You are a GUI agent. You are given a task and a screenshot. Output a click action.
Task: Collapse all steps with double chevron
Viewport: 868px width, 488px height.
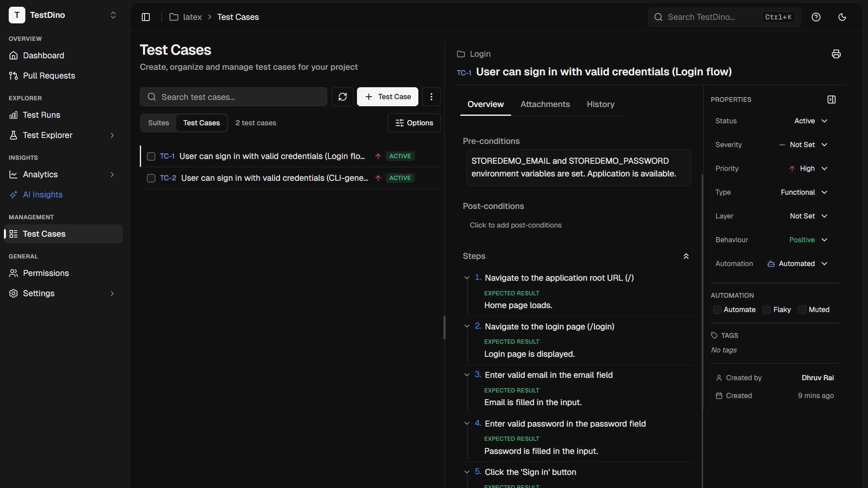coord(686,256)
